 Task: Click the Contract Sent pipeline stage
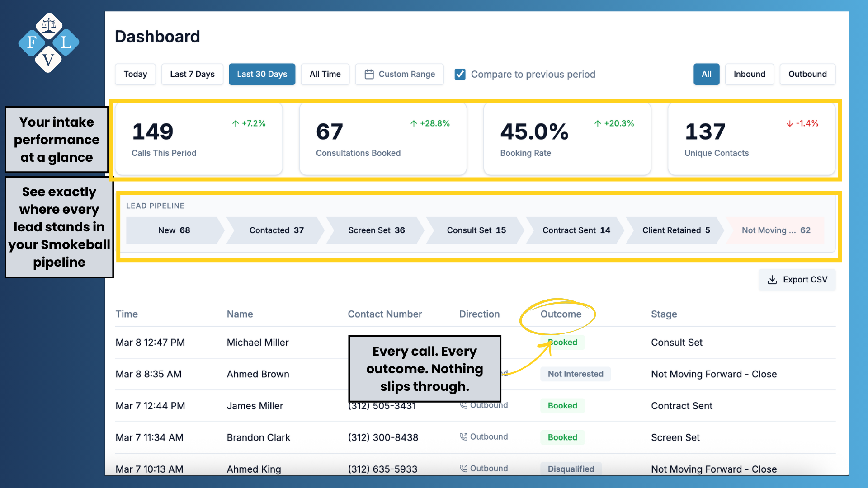[x=576, y=230]
